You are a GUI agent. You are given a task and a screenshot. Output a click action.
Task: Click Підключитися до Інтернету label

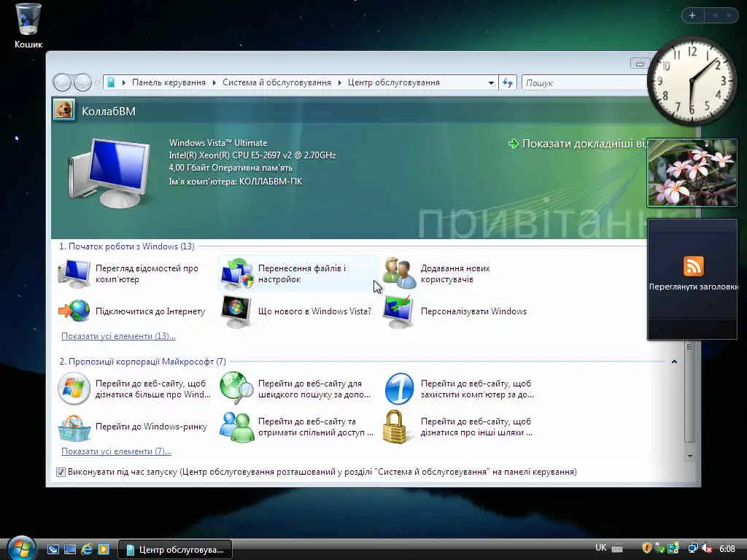(x=150, y=311)
